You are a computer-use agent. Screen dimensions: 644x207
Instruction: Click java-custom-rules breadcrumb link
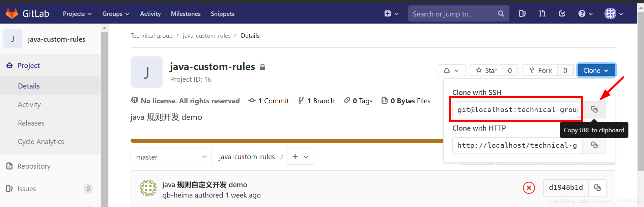207,36
